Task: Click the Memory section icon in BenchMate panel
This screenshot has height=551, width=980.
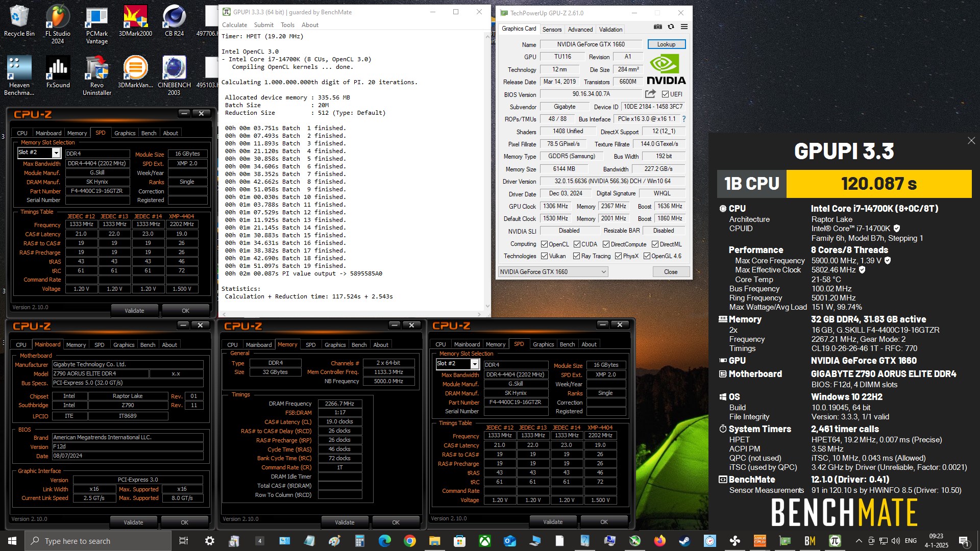Action: tap(723, 319)
